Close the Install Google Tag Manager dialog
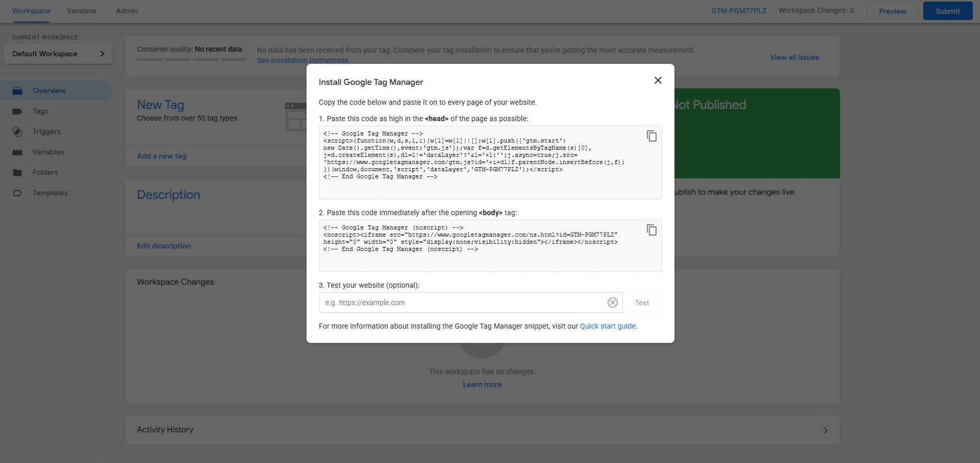This screenshot has height=463, width=980. 658,80
